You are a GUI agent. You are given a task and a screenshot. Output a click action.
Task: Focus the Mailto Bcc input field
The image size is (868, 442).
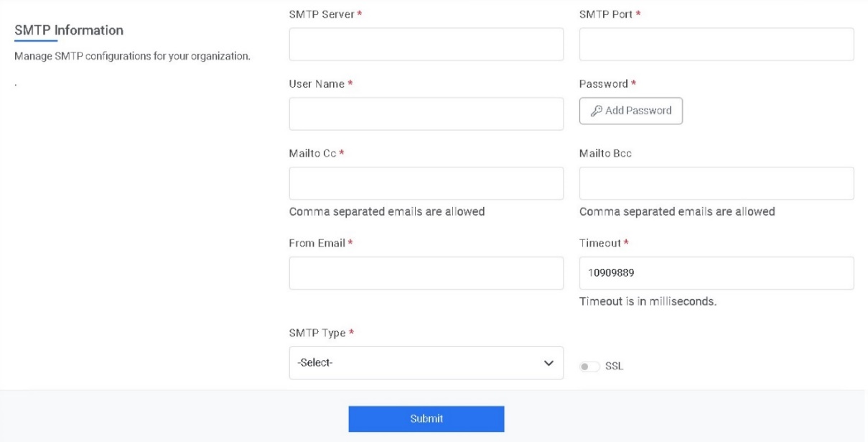[716, 184]
